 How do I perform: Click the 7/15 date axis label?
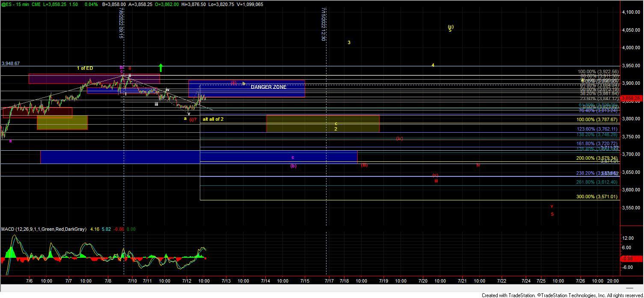click(x=305, y=281)
